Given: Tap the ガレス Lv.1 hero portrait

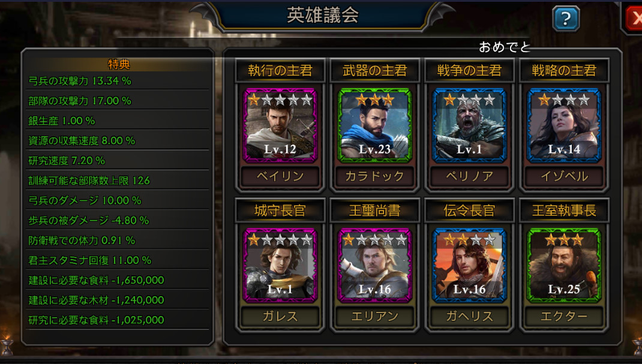Looking at the screenshot, I should (x=280, y=266).
